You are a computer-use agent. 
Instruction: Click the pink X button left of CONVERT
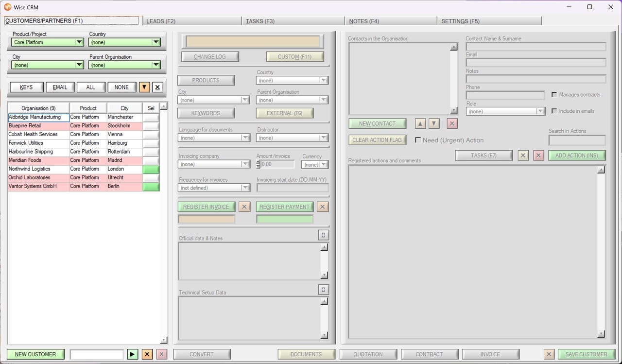point(162,354)
